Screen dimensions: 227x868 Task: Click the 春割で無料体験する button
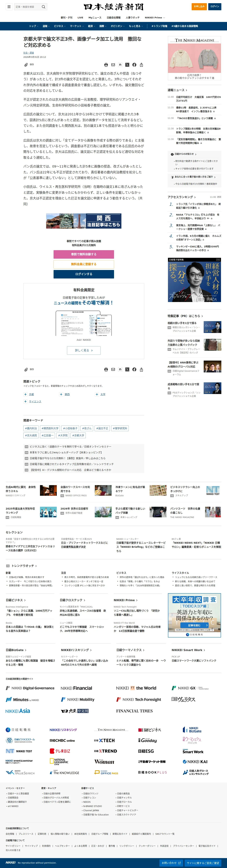[x=83, y=254]
